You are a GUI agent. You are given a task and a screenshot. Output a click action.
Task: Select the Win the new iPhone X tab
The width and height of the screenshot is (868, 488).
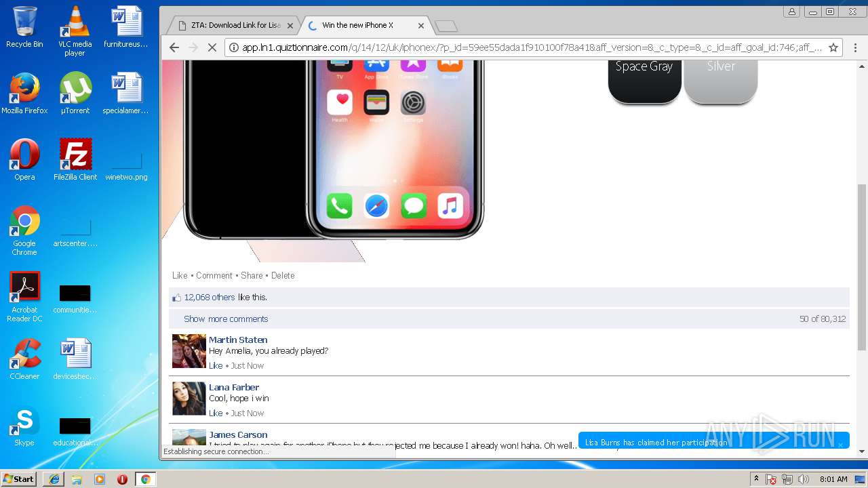point(367,25)
